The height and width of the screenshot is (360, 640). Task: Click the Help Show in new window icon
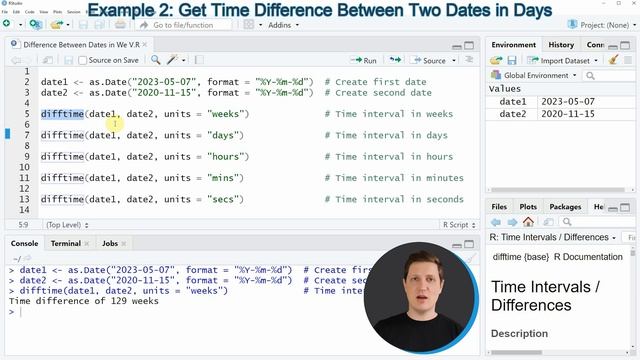[548, 222]
